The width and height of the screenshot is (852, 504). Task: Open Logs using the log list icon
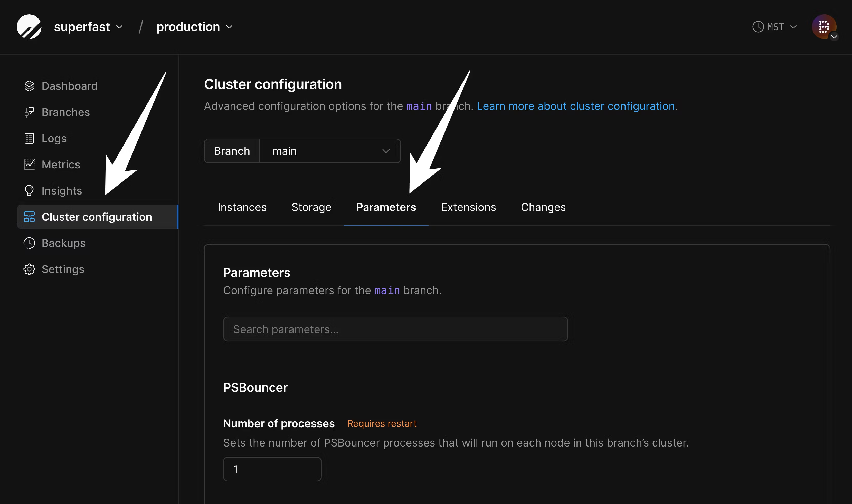(29, 138)
